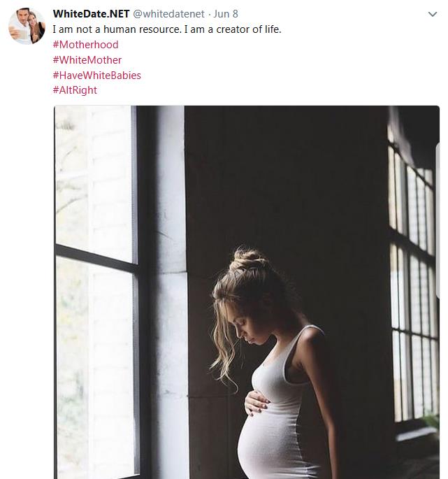
Task: Click the WhiteDate.NET profile avatar
Action: (27, 27)
